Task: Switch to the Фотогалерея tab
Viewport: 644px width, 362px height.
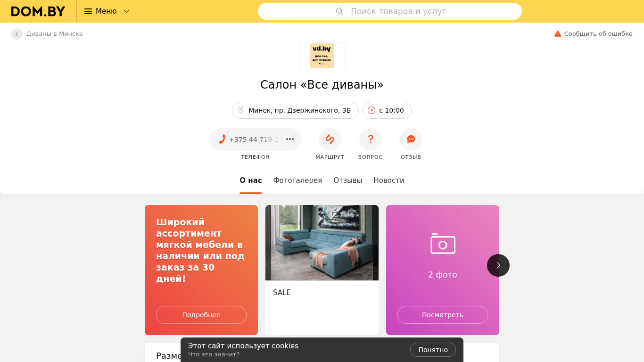Action: coord(297,181)
